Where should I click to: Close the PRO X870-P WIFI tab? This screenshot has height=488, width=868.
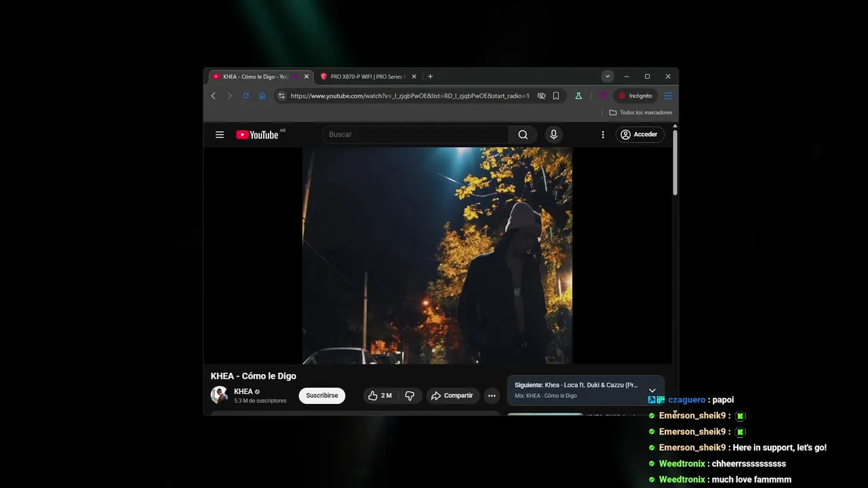[x=414, y=77]
